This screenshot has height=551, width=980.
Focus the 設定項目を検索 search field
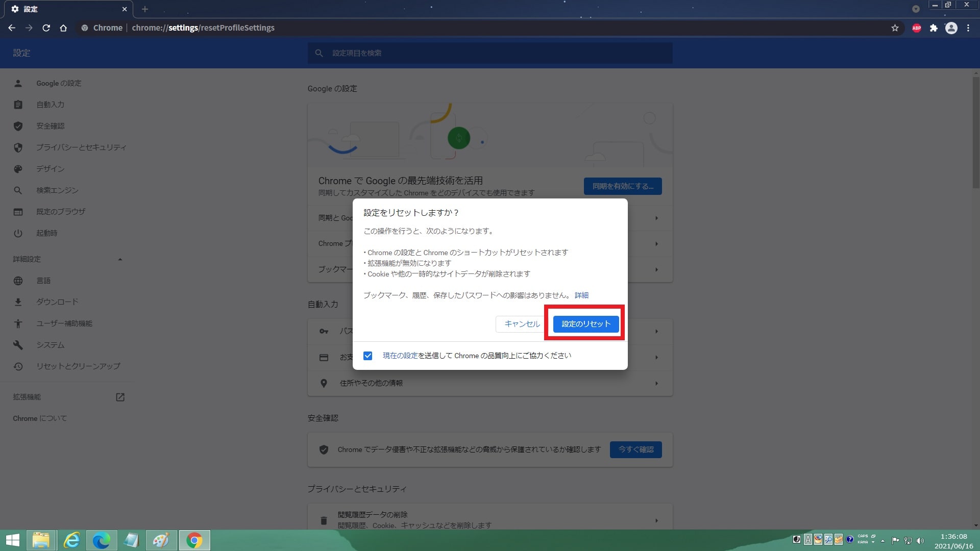point(490,53)
